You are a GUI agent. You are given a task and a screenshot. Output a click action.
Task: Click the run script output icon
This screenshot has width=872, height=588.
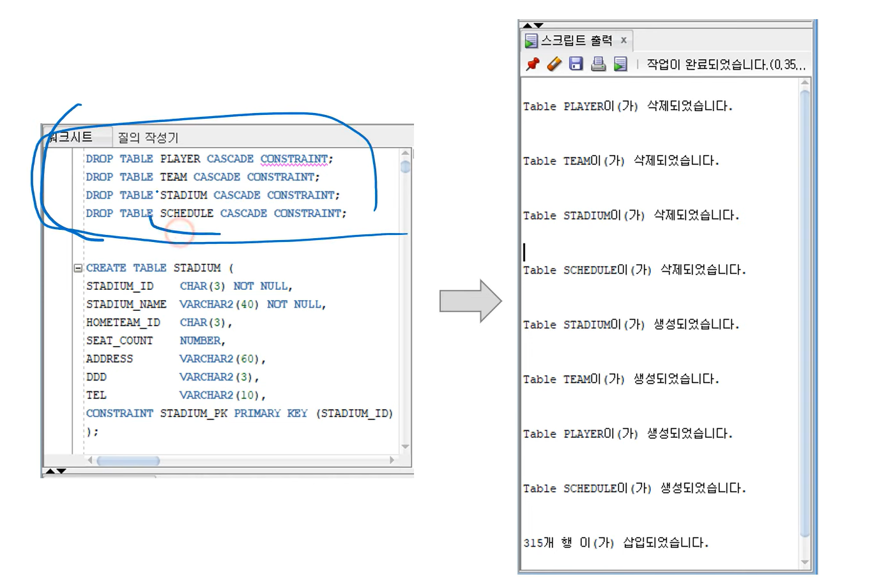620,64
